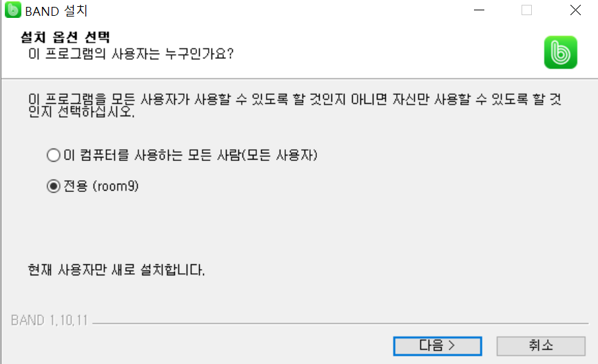Minimize the BAND 설치 window
This screenshot has width=598, height=364.
[479, 10]
